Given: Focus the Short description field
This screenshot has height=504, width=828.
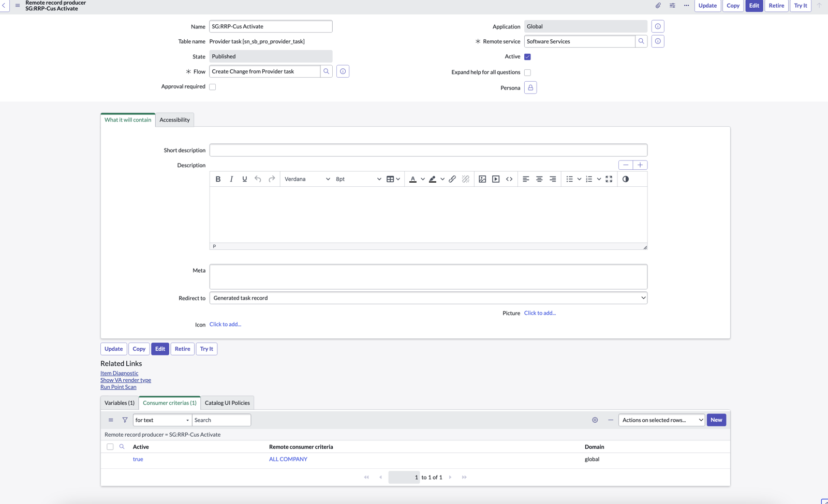Looking at the screenshot, I should click(x=428, y=151).
